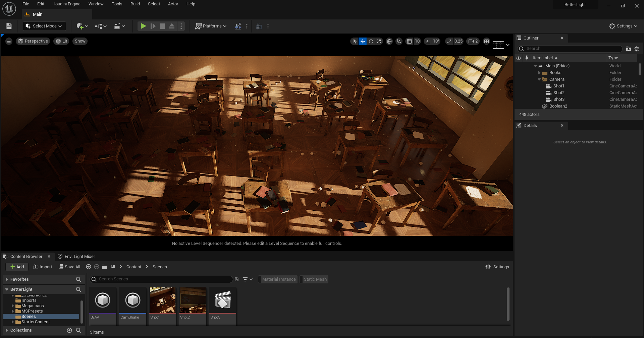Open the Select Mode dropdown
Screen dimensions: 644x338
click(44, 26)
